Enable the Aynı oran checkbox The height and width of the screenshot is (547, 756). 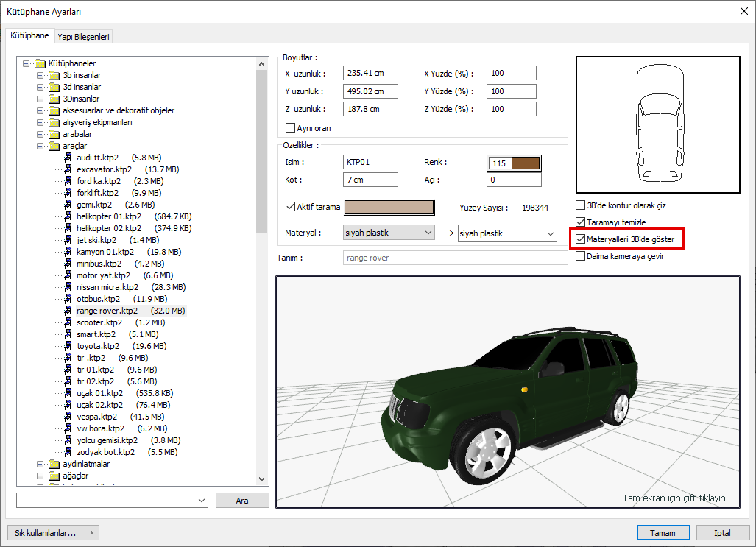[x=289, y=128]
